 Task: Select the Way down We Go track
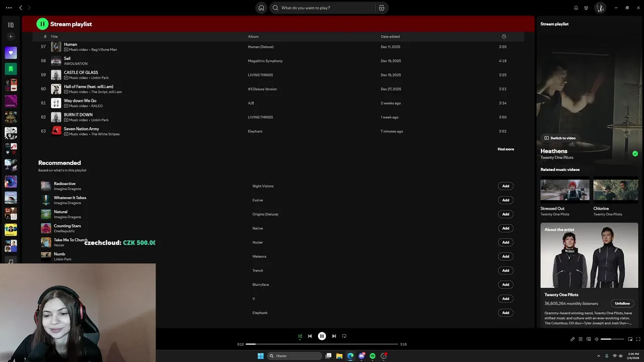pyautogui.click(x=278, y=103)
